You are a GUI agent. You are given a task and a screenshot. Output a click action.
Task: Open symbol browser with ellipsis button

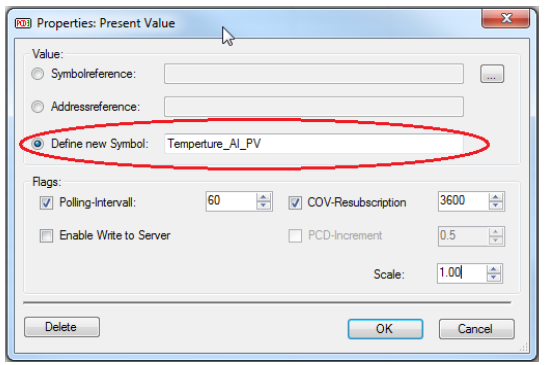(x=492, y=74)
